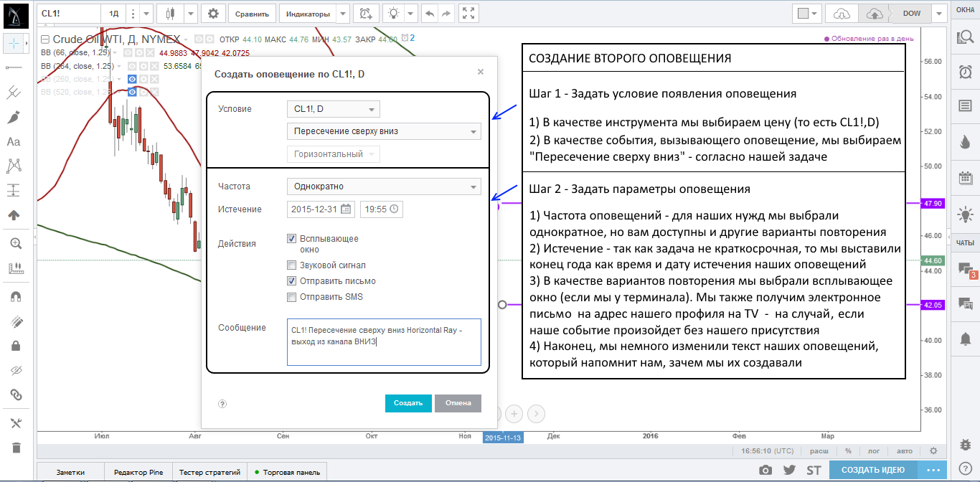980x482 pixels.
Task: Take a chart snapshot with camera icon
Action: point(766,471)
